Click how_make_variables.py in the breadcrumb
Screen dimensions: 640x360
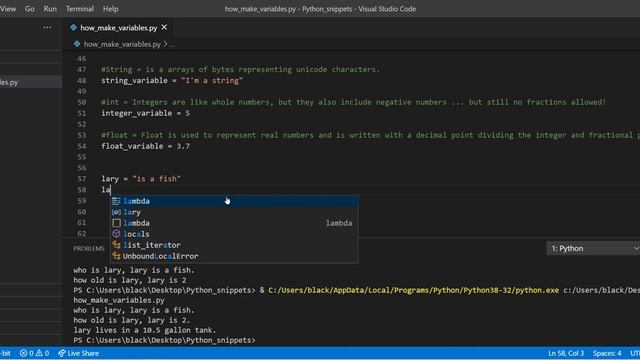(x=122, y=44)
